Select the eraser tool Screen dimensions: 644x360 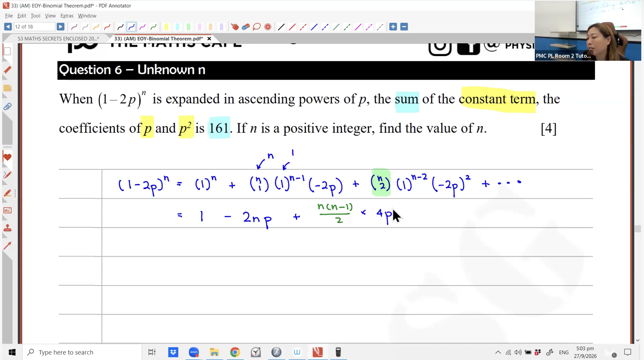246,27
